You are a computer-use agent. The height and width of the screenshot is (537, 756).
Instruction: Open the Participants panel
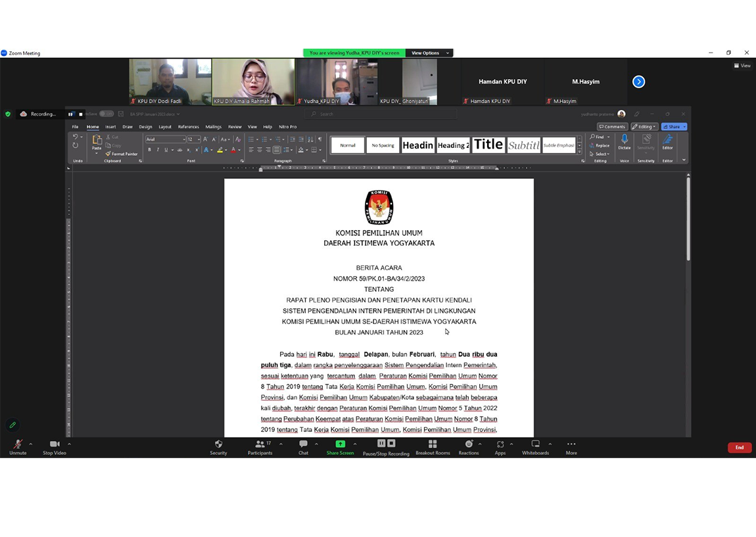[x=260, y=445]
